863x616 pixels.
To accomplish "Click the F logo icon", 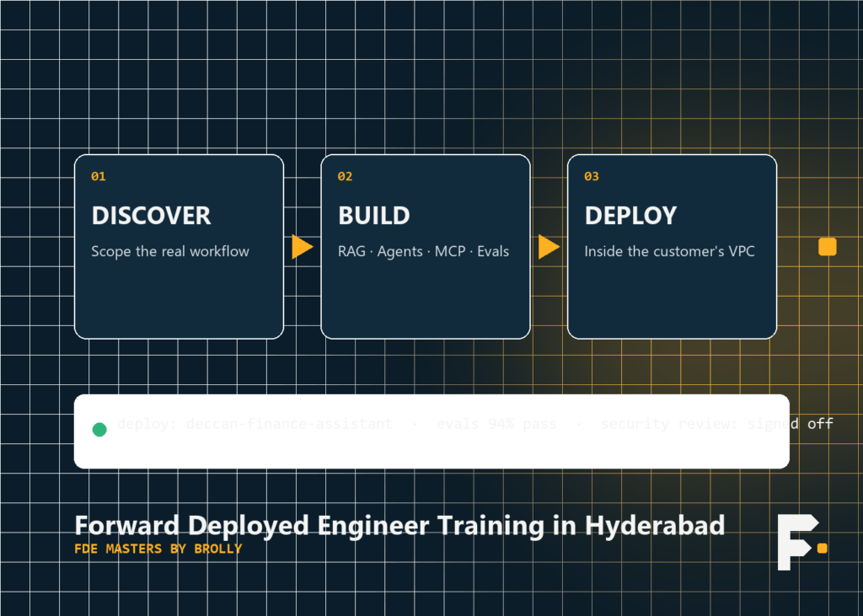I will [x=802, y=542].
